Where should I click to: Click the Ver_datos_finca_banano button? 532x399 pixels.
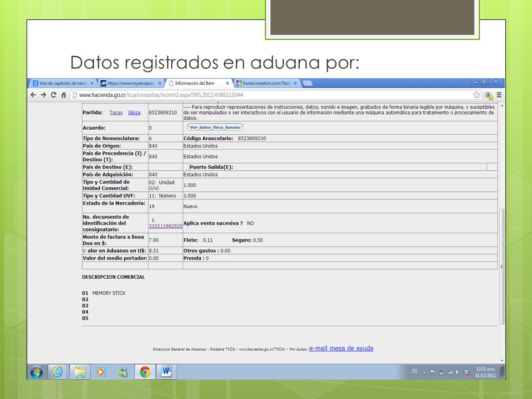click(215, 127)
